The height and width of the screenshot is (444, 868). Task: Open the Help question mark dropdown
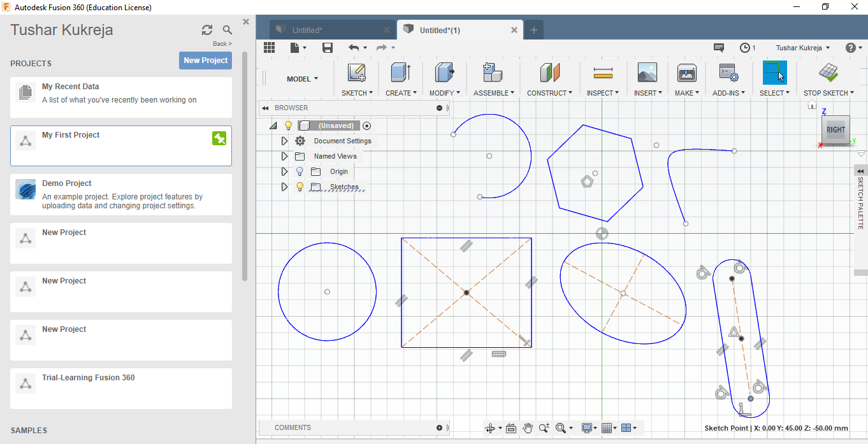coord(853,48)
